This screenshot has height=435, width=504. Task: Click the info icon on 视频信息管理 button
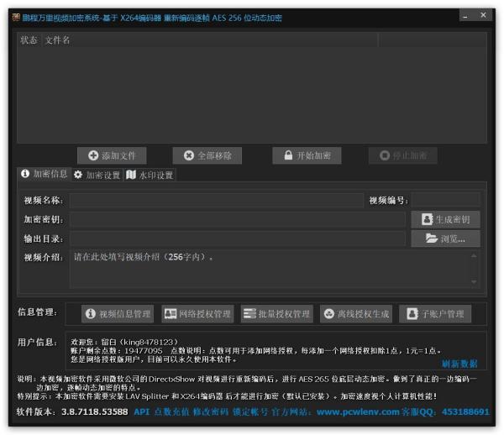pyautogui.click(x=91, y=313)
